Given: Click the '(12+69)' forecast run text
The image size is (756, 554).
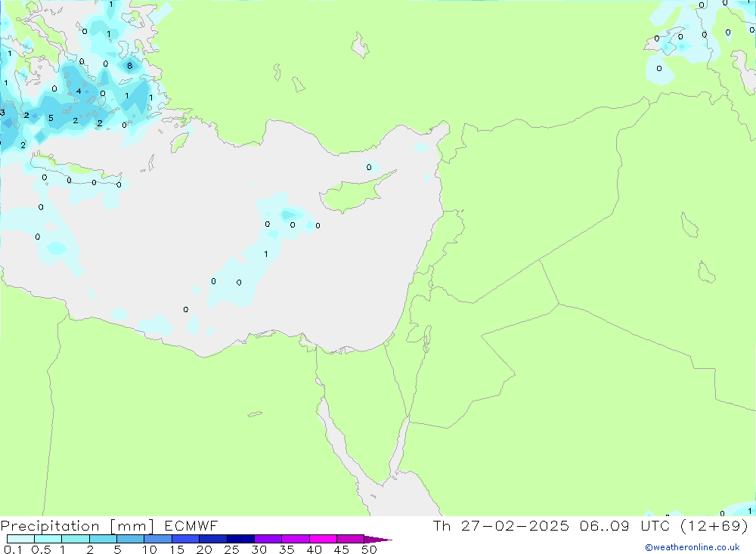Looking at the screenshot, I should point(714,525).
